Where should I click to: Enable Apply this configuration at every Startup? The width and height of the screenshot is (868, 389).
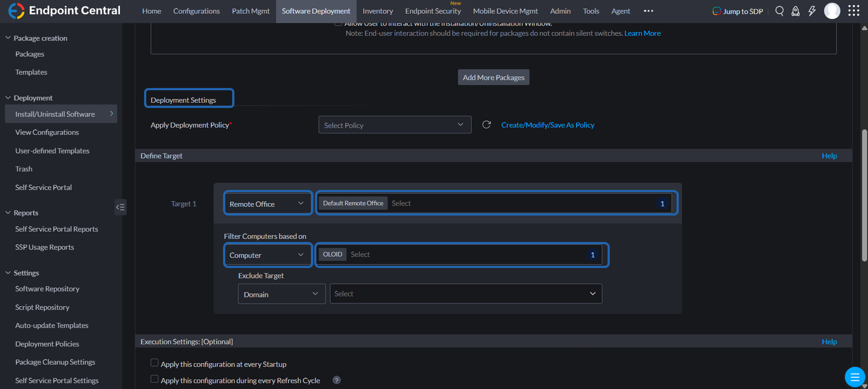tap(155, 363)
